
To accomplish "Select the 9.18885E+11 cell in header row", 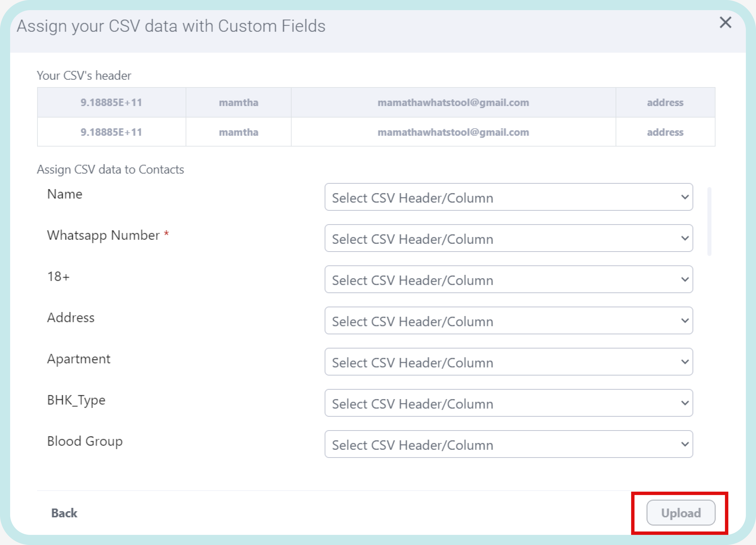I will click(111, 102).
